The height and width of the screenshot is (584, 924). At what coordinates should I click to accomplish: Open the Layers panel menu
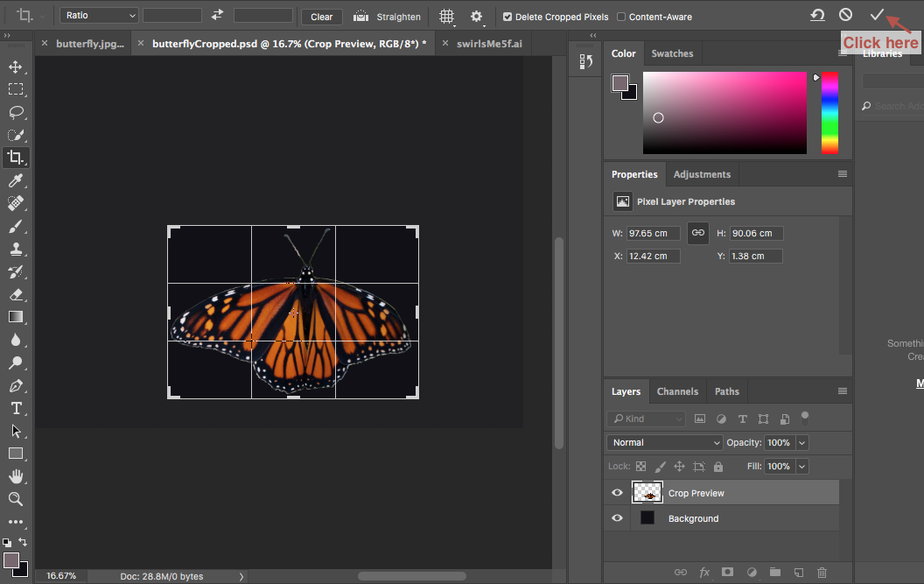[x=843, y=391]
